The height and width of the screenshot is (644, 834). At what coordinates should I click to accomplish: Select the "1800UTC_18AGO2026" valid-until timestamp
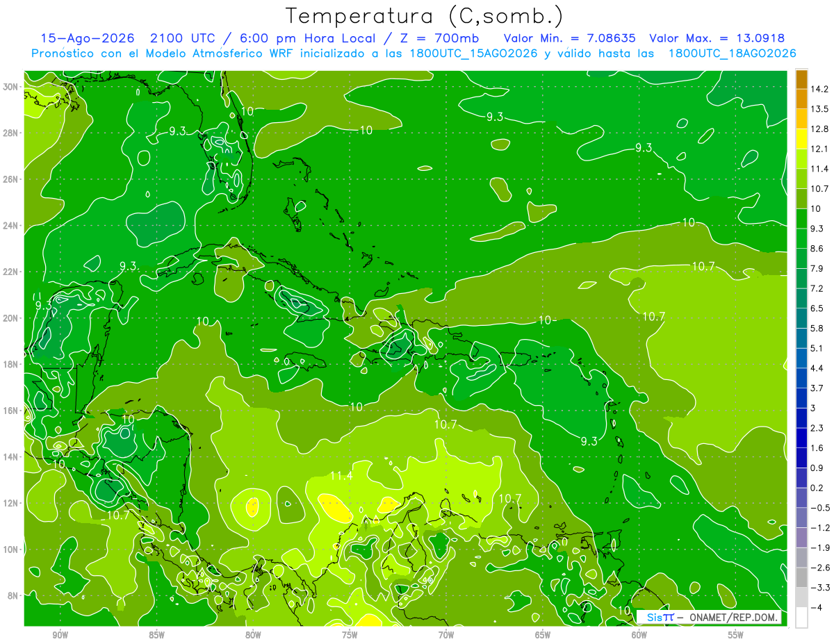(x=732, y=53)
